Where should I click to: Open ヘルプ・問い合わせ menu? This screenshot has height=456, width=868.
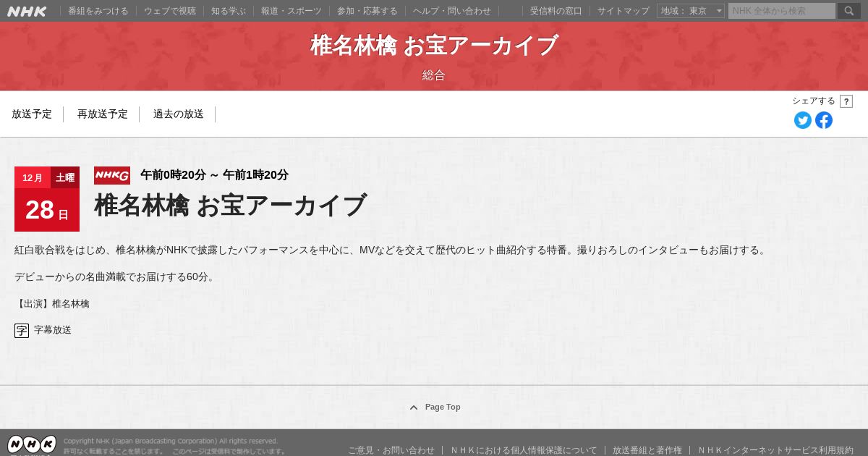tap(452, 11)
